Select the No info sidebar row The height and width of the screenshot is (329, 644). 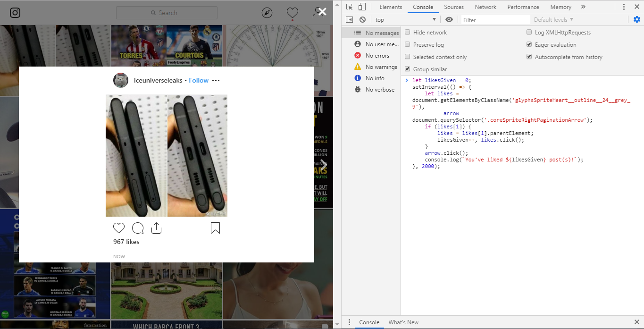coord(371,78)
